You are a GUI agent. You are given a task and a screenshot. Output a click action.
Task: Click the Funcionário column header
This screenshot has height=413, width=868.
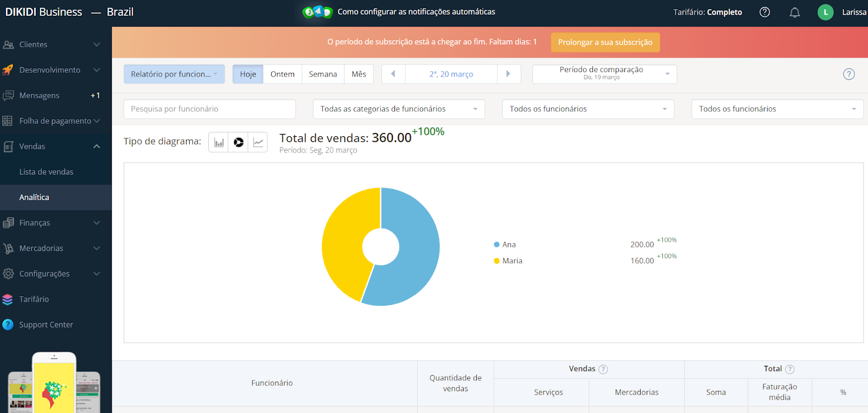point(272,383)
